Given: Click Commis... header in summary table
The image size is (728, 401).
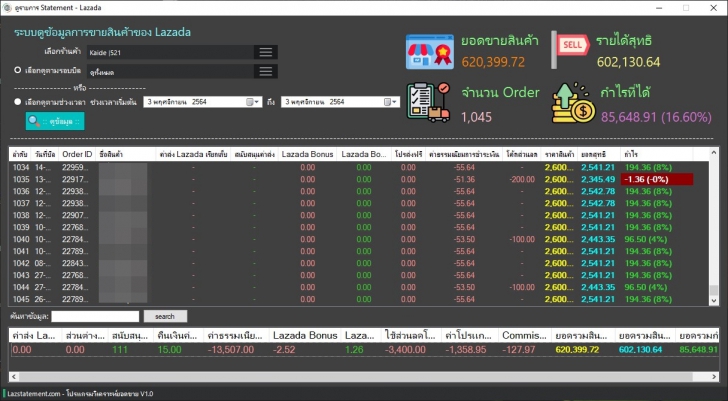Looking at the screenshot, I should (524, 335).
